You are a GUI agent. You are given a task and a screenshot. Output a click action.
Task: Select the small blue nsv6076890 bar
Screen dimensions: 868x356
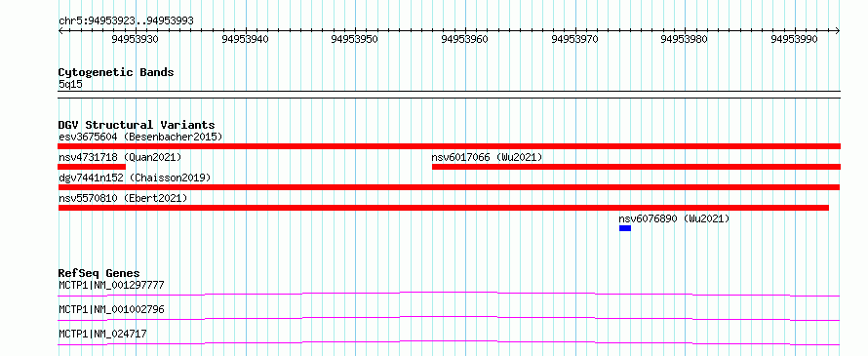[x=625, y=228]
